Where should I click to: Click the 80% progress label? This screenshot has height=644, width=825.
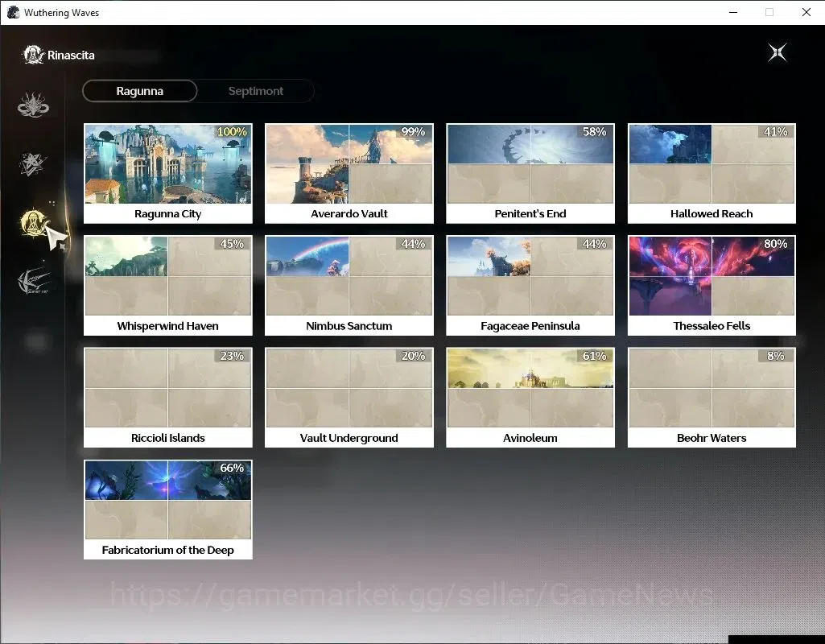pos(776,244)
